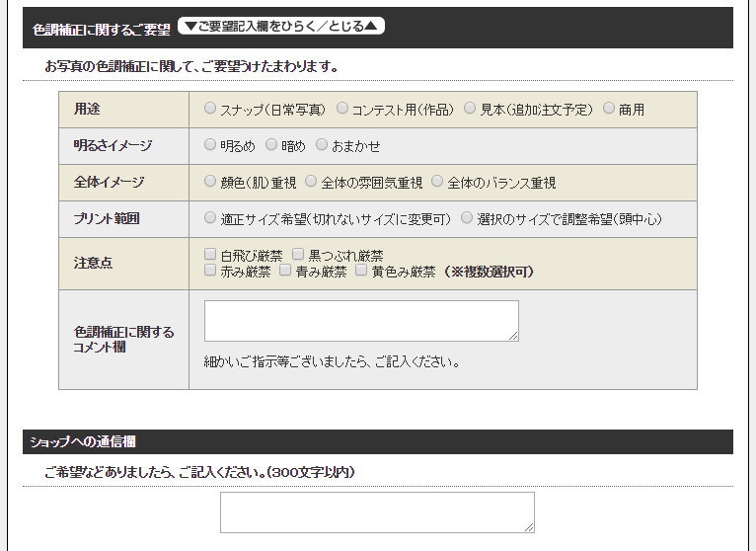
Task: Choose 見本(追加注文予定) radio option
Action: pos(470,108)
